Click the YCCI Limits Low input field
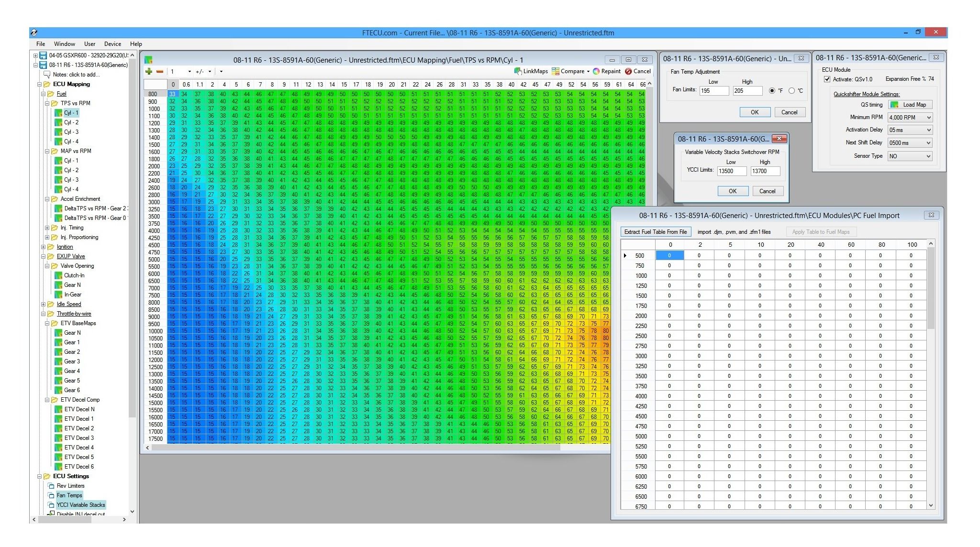980x547 pixels. click(x=731, y=171)
